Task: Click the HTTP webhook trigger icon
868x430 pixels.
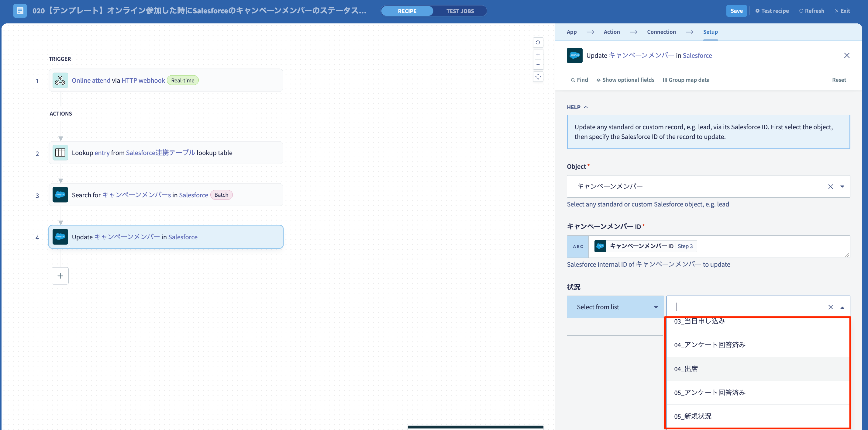Action: tap(60, 80)
